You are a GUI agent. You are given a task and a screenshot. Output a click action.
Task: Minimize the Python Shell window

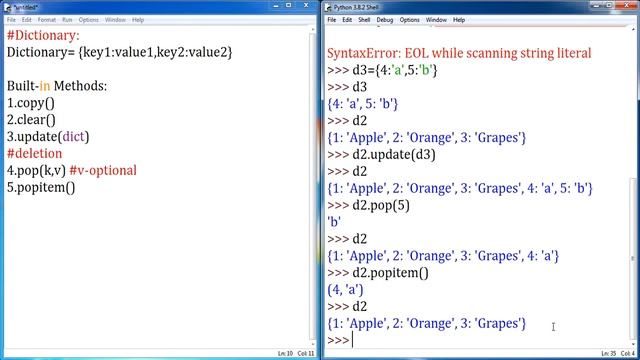[x=597, y=5]
